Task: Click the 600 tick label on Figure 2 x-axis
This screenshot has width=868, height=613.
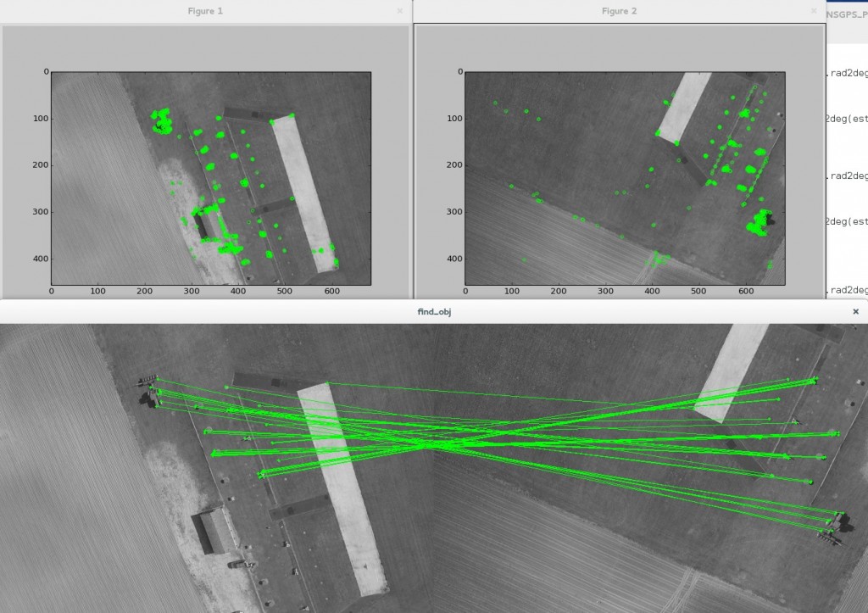Action: coord(746,290)
